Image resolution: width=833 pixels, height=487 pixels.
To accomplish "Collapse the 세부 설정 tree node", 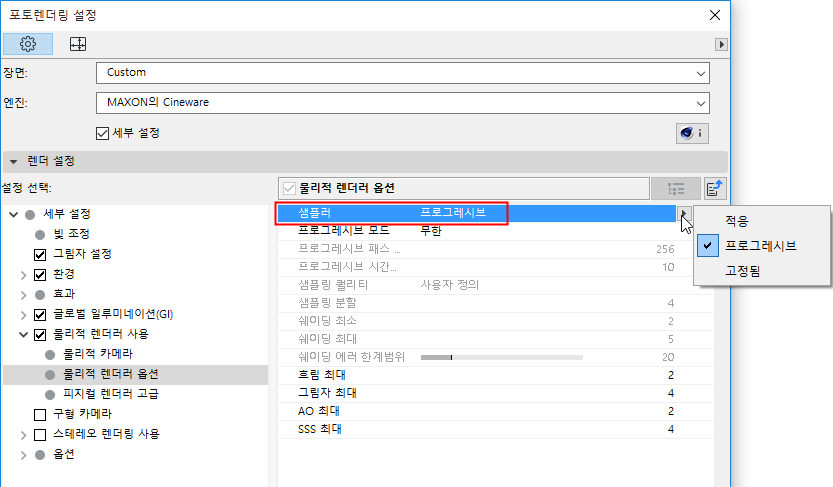I will 14,215.
